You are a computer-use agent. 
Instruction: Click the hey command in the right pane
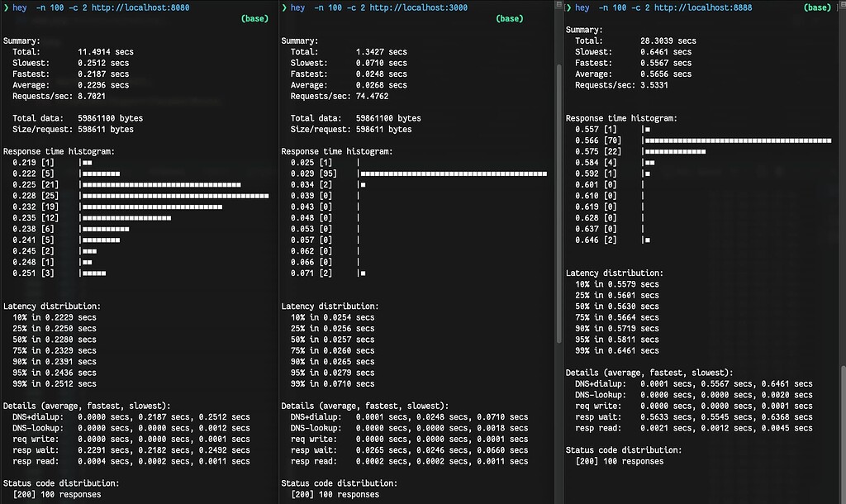(x=582, y=7)
